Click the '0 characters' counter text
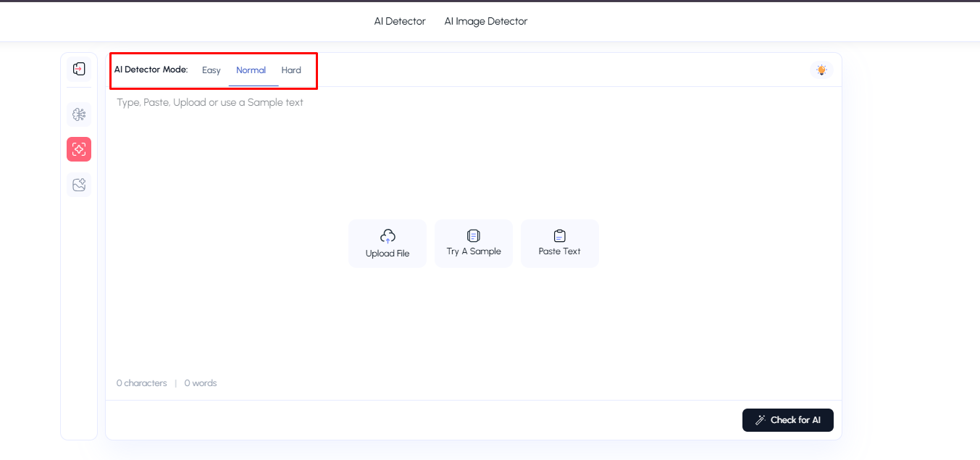This screenshot has width=980, height=460. click(x=142, y=383)
